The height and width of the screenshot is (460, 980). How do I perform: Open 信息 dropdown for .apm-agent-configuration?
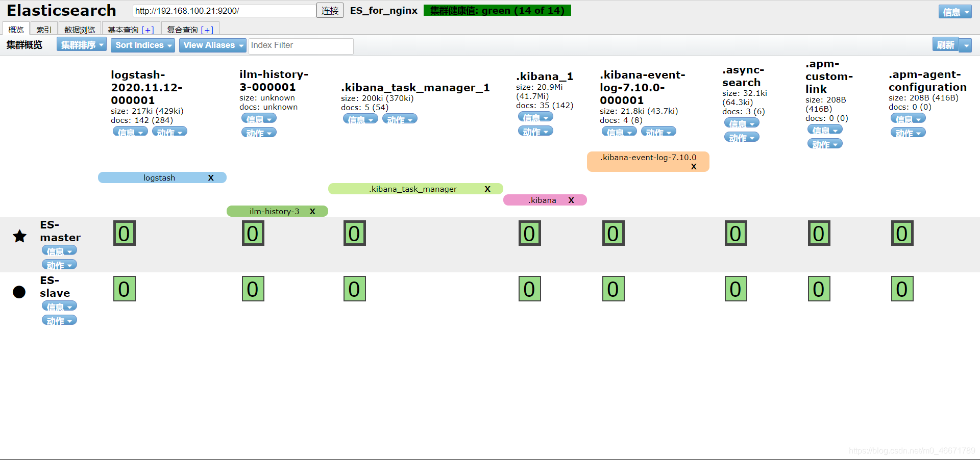908,118
